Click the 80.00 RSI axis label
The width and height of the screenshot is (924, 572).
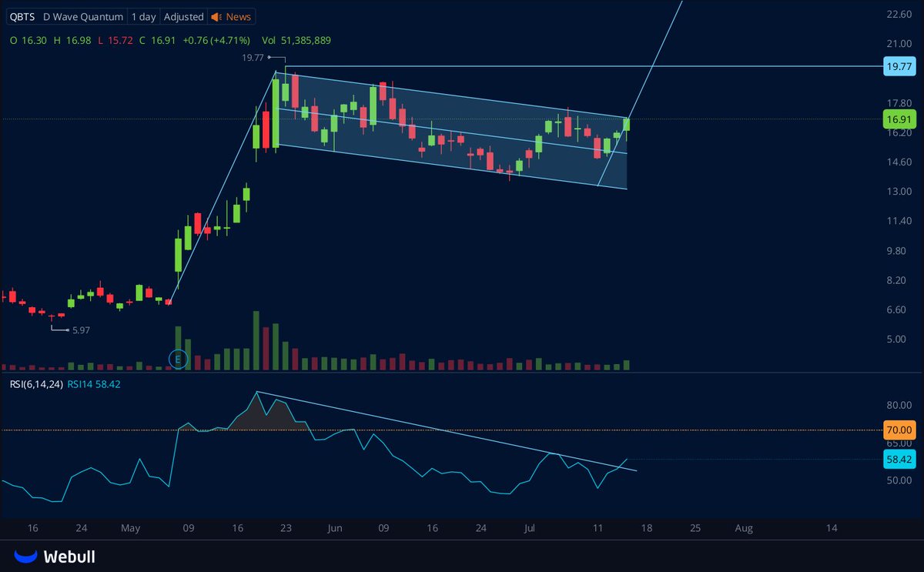click(899, 405)
